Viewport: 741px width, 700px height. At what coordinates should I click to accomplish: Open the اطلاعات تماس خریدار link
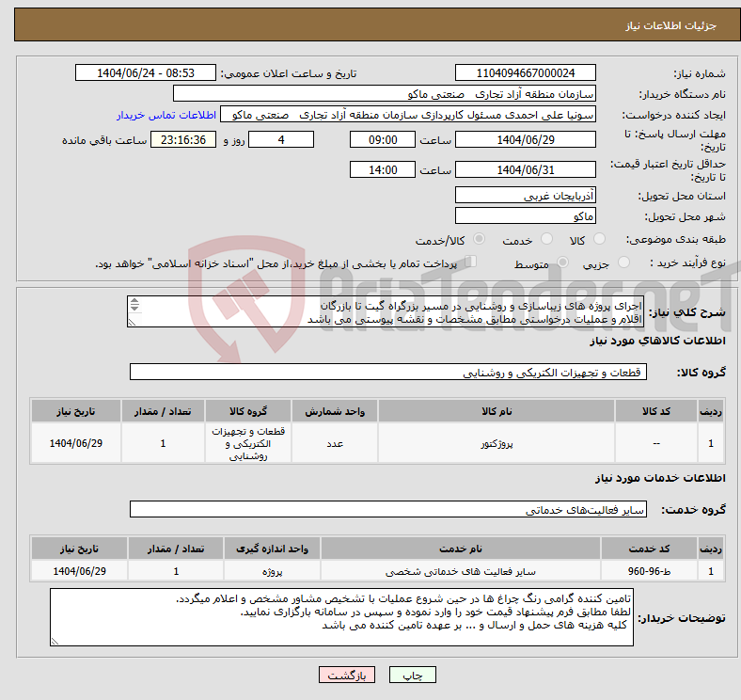[166, 115]
